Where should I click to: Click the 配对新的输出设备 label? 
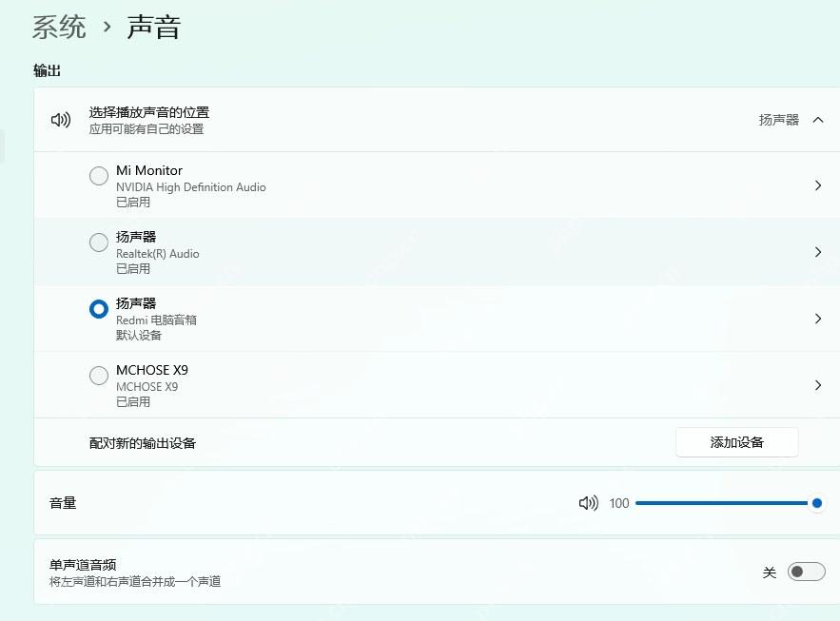pos(143,443)
